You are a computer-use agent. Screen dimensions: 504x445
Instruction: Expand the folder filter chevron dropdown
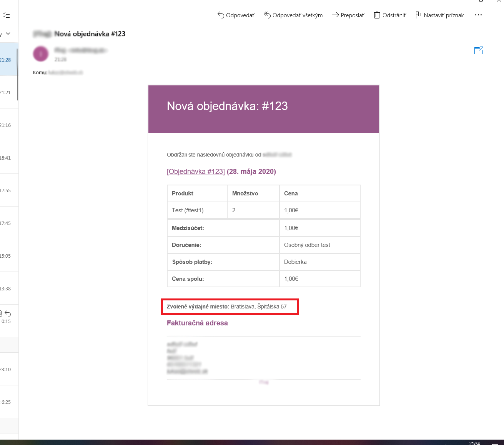[x=8, y=34]
